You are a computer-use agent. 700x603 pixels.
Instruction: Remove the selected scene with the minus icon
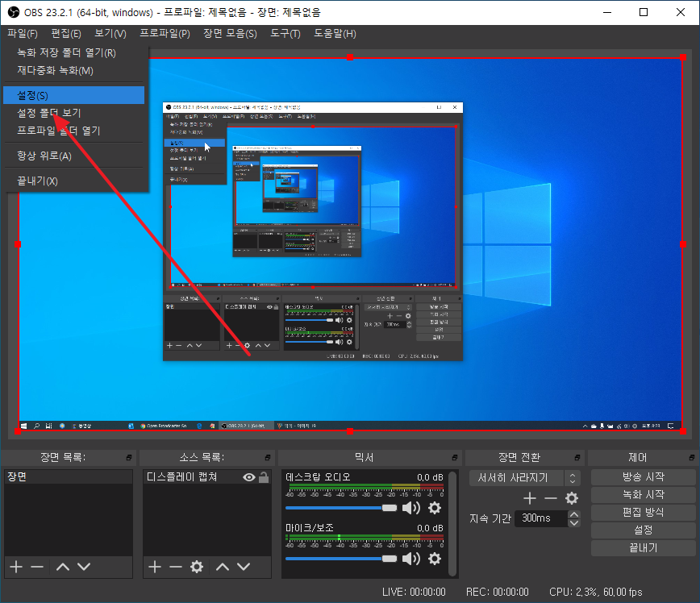point(37,567)
